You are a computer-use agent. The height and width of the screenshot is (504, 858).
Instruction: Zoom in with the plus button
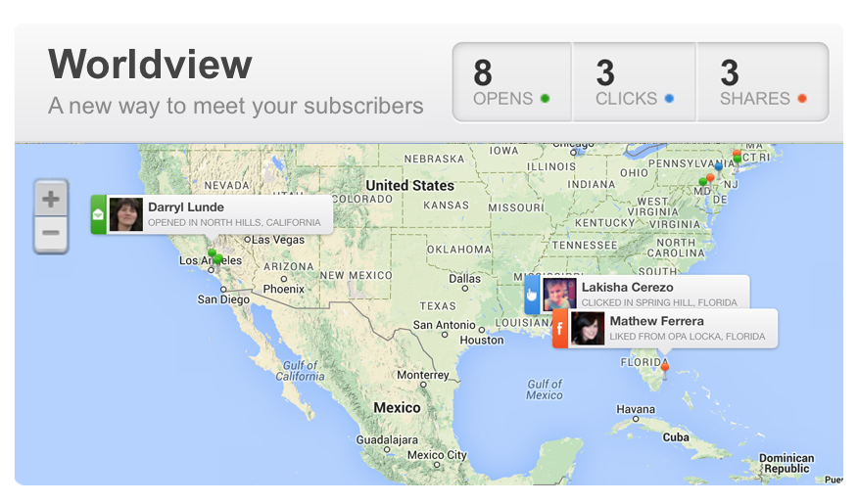51,199
